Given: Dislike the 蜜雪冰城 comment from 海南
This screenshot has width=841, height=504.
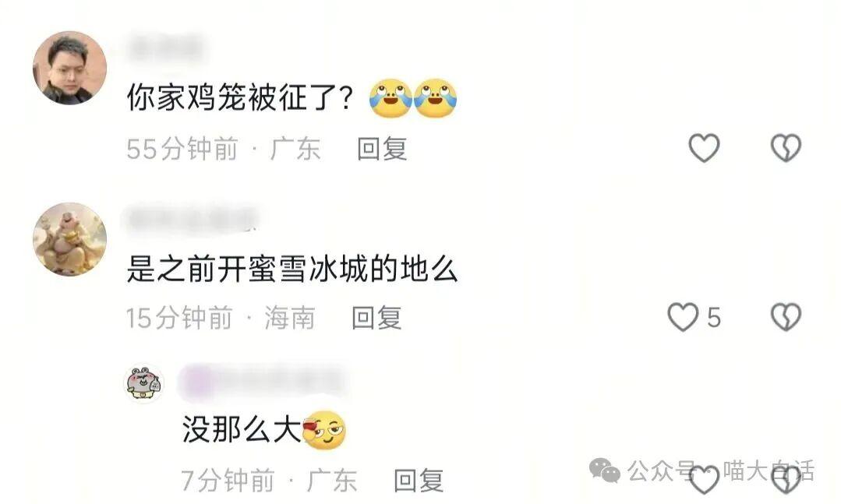Looking at the screenshot, I should pos(786,316).
